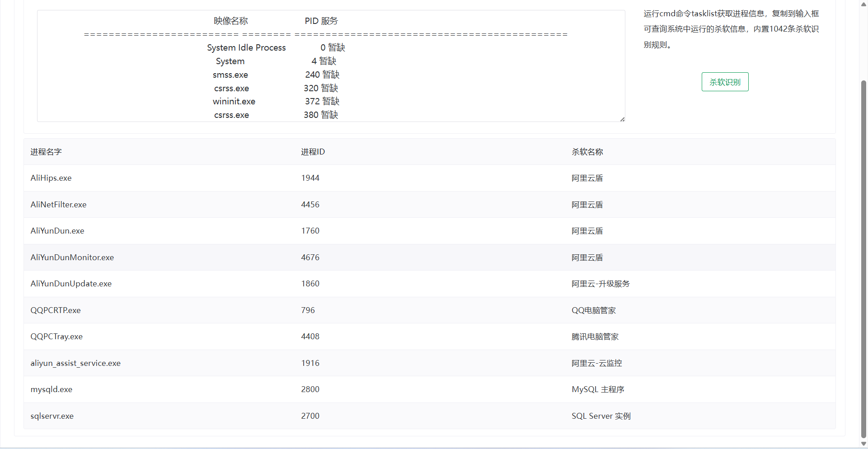
Task: Click the scrollbar down arrow
Action: [x=864, y=444]
